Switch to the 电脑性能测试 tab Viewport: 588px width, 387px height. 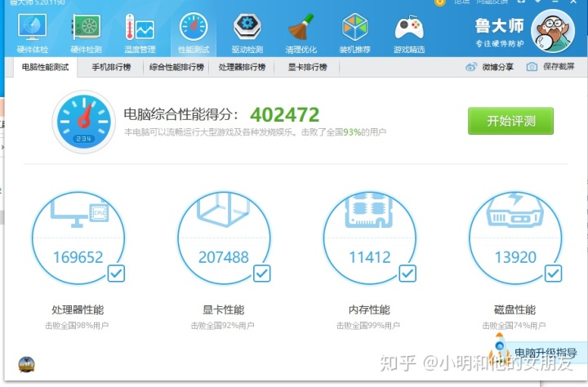pyautogui.click(x=46, y=67)
